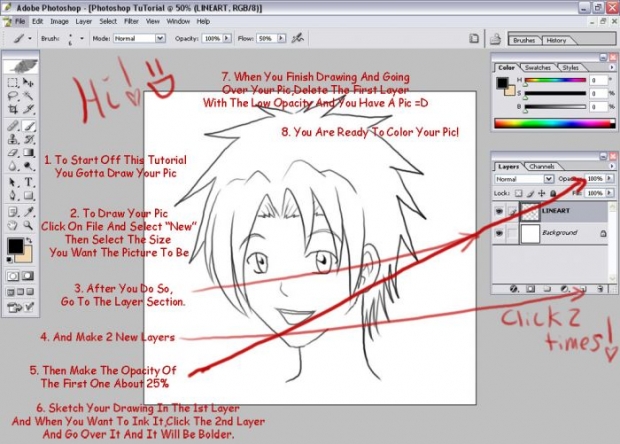Click the Hue slider in Color panel
The height and width of the screenshot is (444, 620).
click(x=555, y=80)
